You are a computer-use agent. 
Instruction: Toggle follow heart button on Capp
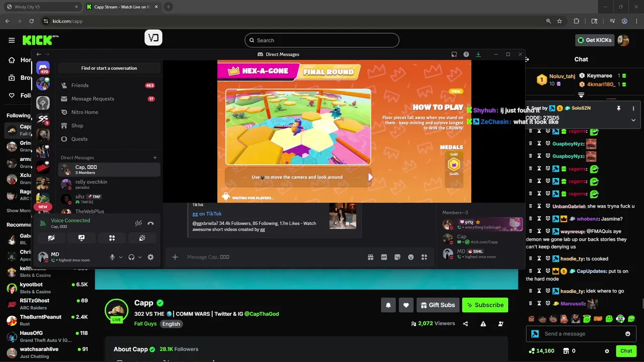[x=406, y=305]
